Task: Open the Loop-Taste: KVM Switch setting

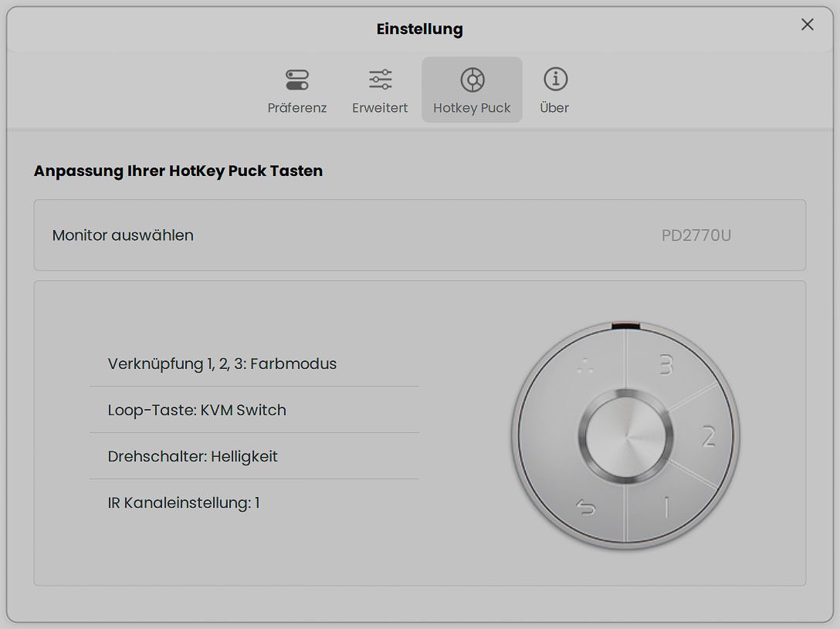Action: pos(197,410)
